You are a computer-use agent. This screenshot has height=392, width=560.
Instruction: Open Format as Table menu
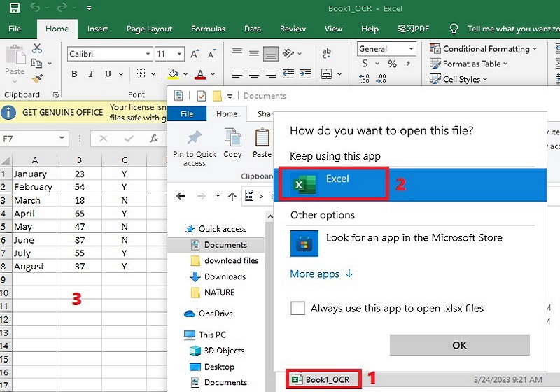pyautogui.click(x=468, y=64)
